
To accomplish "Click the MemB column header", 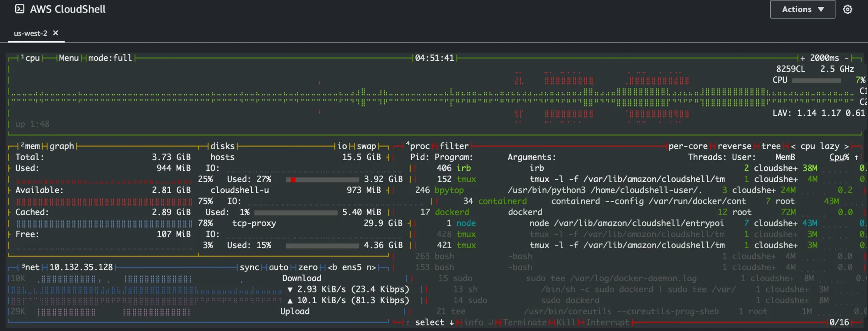I will click(786, 157).
